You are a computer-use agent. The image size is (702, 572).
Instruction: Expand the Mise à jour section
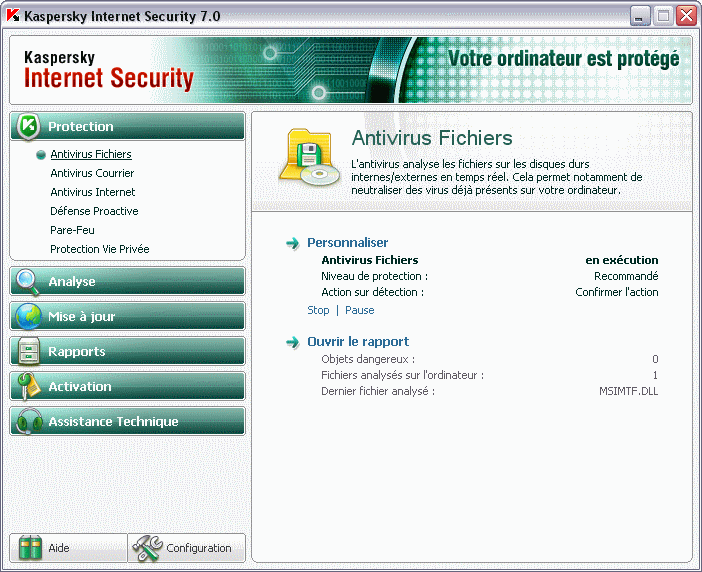128,316
